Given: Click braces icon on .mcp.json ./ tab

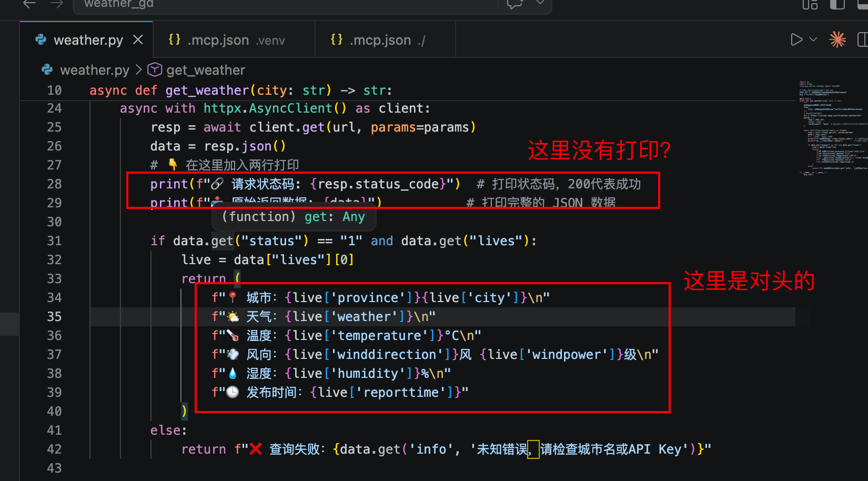Looking at the screenshot, I should (x=337, y=39).
